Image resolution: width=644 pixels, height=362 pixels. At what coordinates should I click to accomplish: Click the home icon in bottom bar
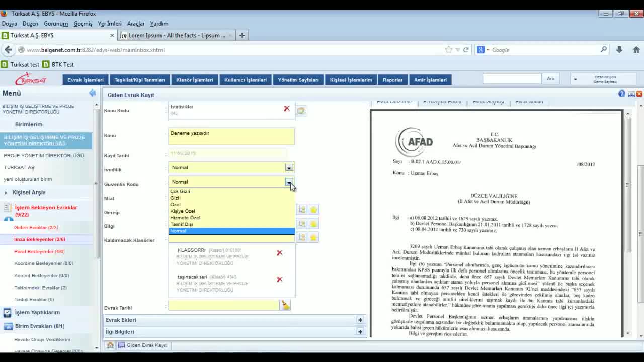pyautogui.click(x=110, y=345)
